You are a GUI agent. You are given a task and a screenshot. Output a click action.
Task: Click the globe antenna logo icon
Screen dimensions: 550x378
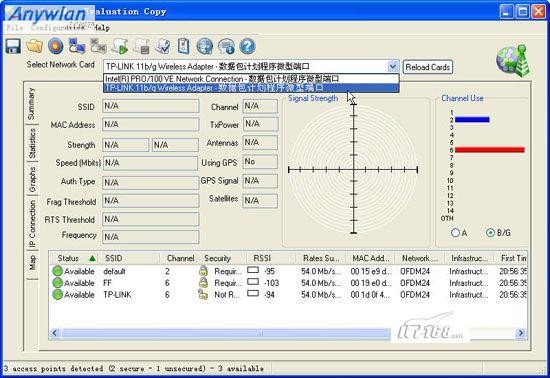(513, 60)
